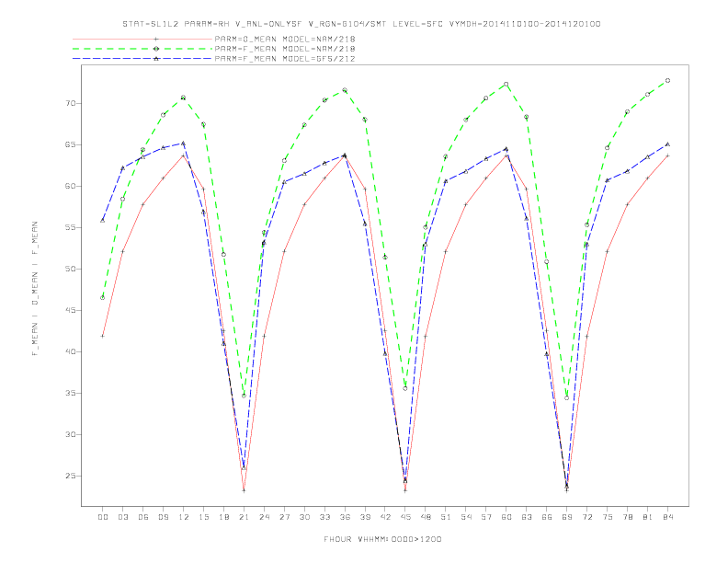
Task: Click x-axis forecast hour label 54
Action: [466, 517]
